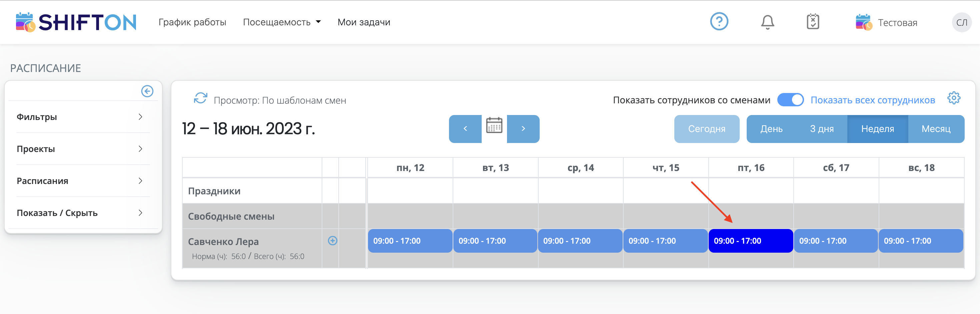The image size is (980, 314).
Task: Click the пт, 16 column header
Action: click(751, 167)
